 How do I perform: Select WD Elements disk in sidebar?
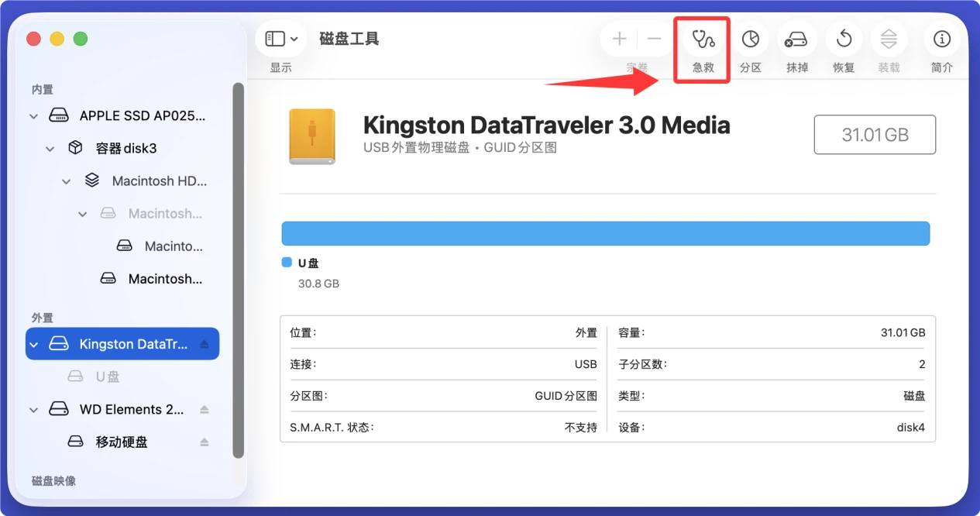point(122,409)
